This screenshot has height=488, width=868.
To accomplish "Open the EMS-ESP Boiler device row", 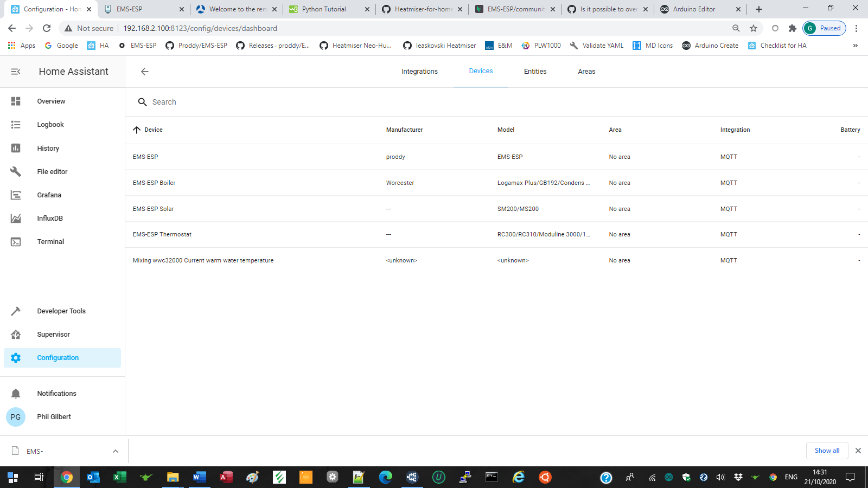I will pos(496,183).
